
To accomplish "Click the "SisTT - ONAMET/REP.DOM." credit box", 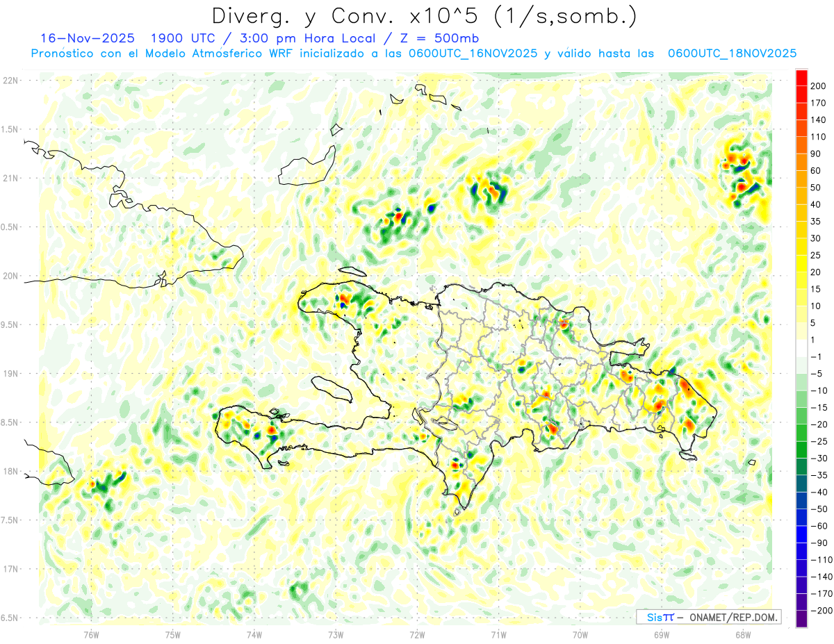I will (708, 617).
